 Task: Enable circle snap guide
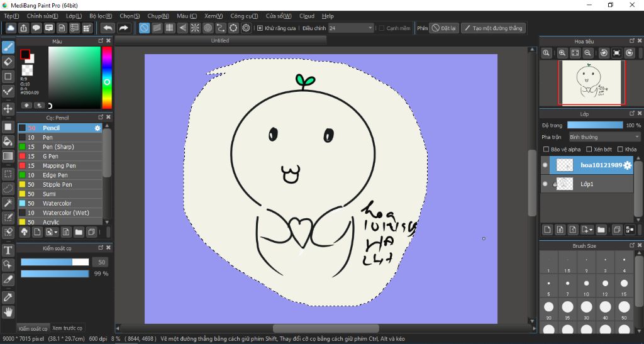coord(208,28)
